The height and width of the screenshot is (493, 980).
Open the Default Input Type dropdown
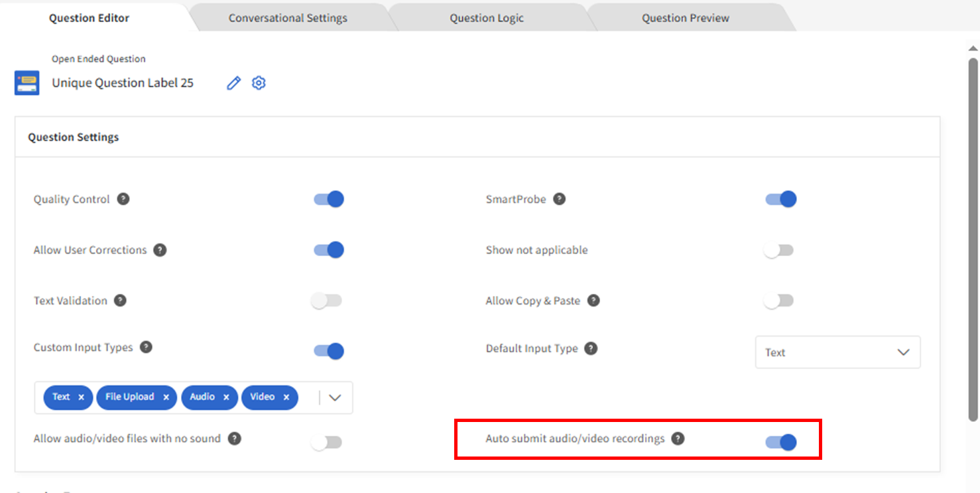pos(837,352)
